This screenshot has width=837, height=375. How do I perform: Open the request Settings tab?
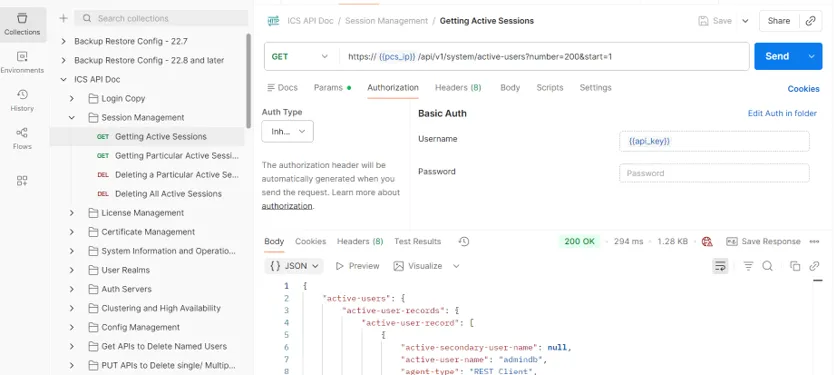click(595, 87)
